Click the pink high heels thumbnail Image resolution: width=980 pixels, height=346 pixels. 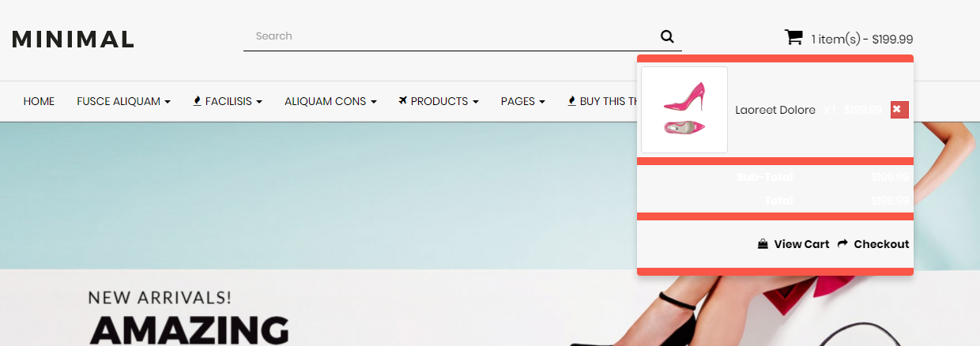pos(684,110)
